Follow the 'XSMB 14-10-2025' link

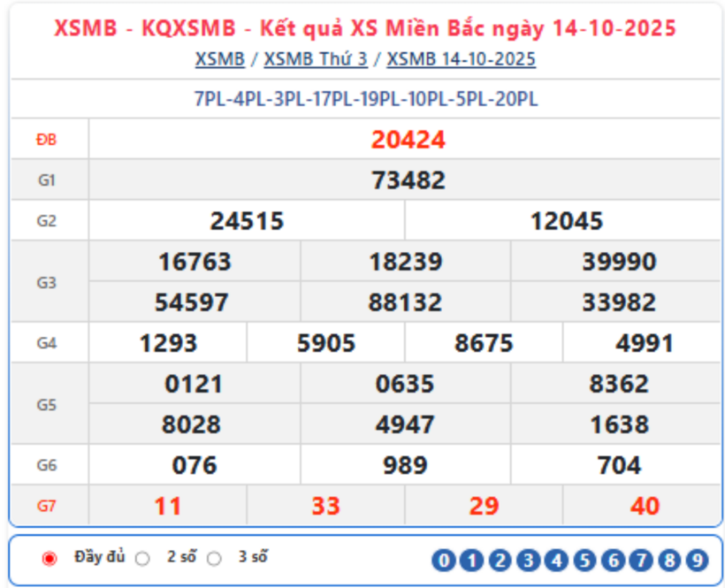coord(461,59)
